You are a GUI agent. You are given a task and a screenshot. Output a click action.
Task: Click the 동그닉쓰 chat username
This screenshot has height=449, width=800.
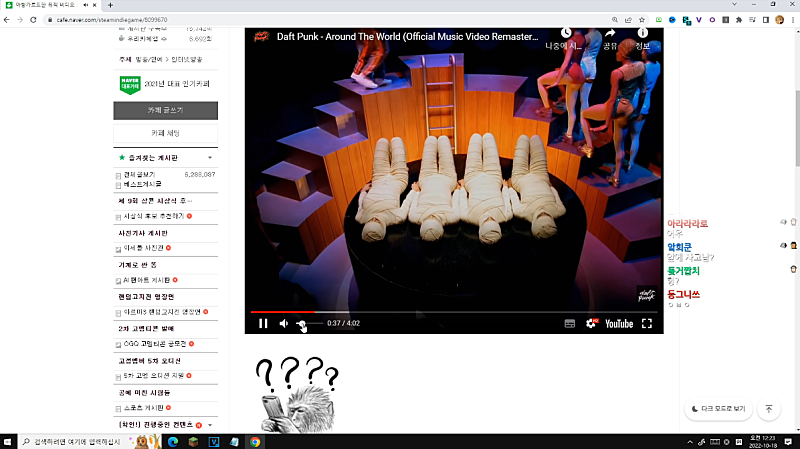click(684, 294)
